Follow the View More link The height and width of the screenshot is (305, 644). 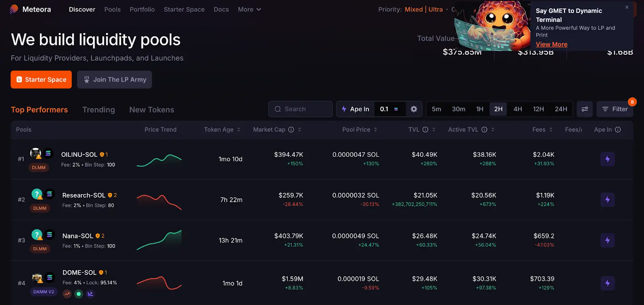coord(551,44)
